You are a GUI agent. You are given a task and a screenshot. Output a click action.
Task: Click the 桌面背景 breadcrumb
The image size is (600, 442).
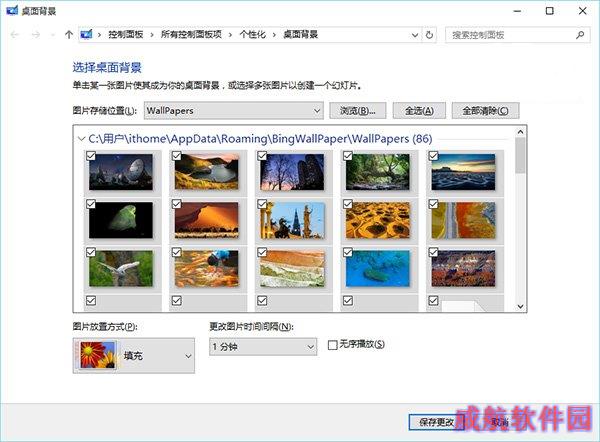[300, 34]
